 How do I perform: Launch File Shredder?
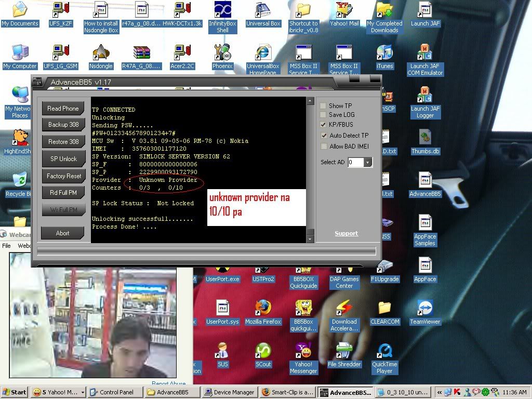[x=344, y=355]
